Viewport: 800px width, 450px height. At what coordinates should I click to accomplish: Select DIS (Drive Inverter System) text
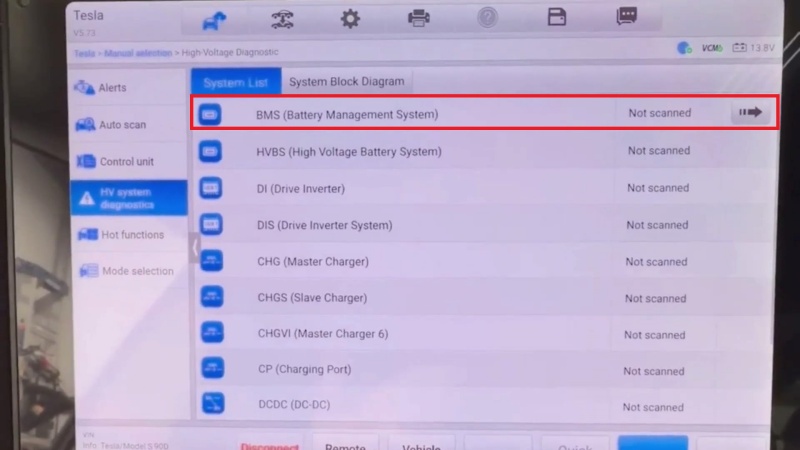pos(324,225)
